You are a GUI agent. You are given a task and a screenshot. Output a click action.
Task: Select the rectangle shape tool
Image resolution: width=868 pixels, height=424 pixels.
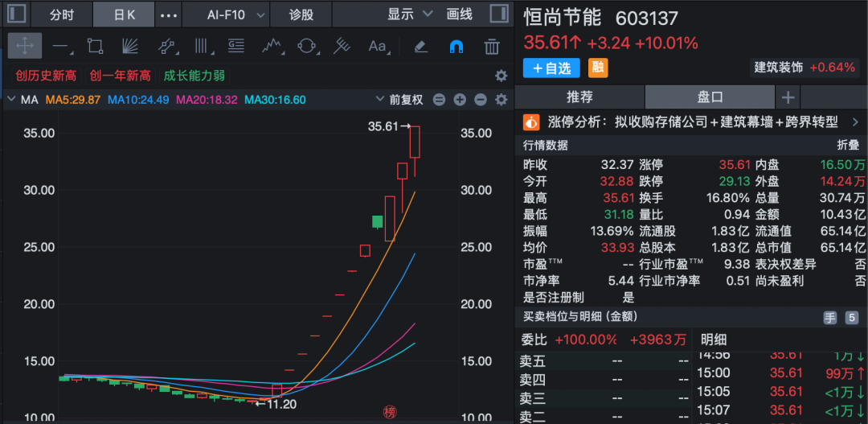point(96,46)
